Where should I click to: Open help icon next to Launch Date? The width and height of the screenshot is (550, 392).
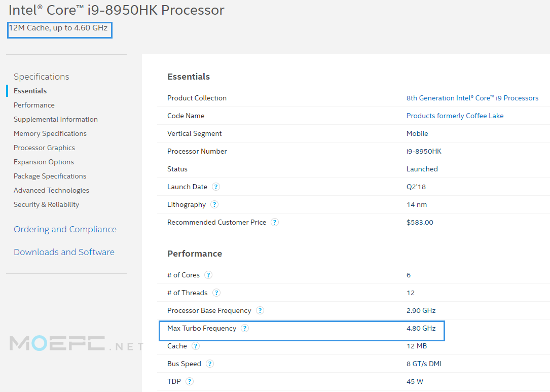[216, 187]
